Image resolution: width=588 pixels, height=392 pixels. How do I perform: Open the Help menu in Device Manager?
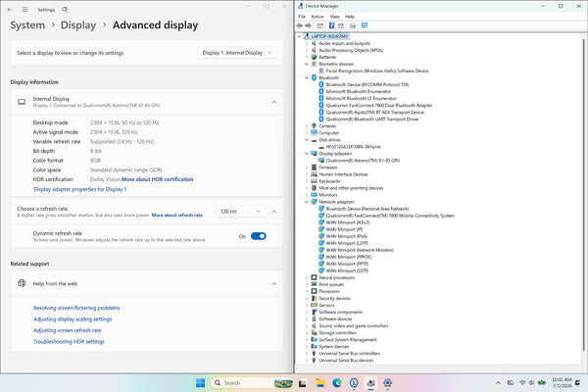(x=350, y=17)
